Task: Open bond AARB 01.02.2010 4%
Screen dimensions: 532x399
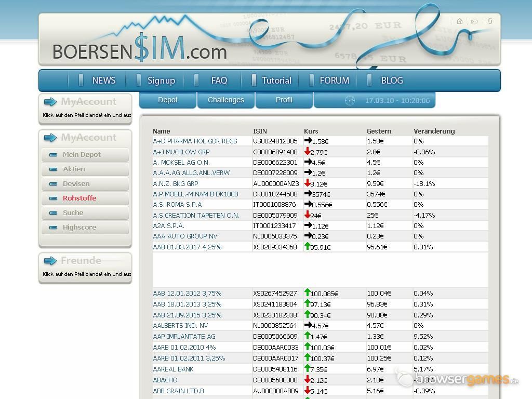Action: [x=184, y=348]
